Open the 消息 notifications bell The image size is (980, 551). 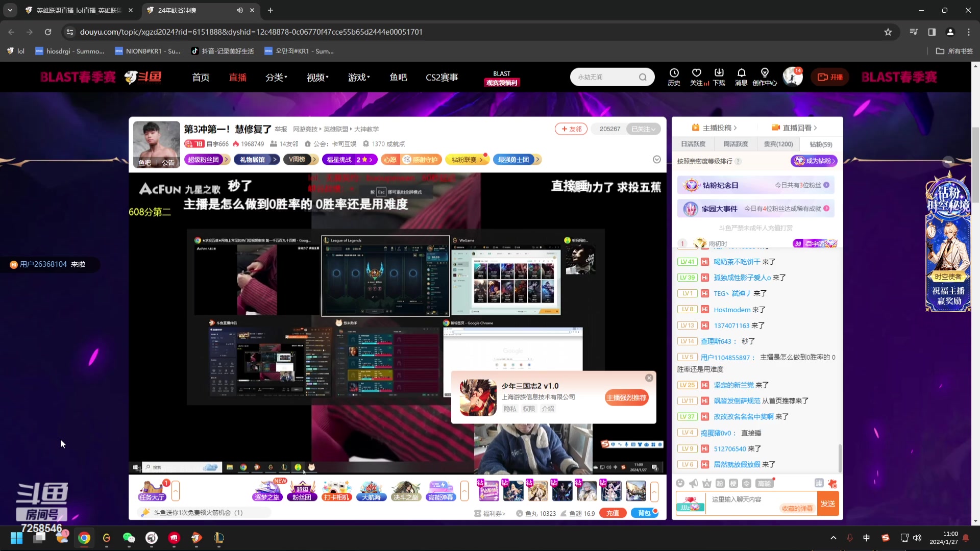coord(741,77)
